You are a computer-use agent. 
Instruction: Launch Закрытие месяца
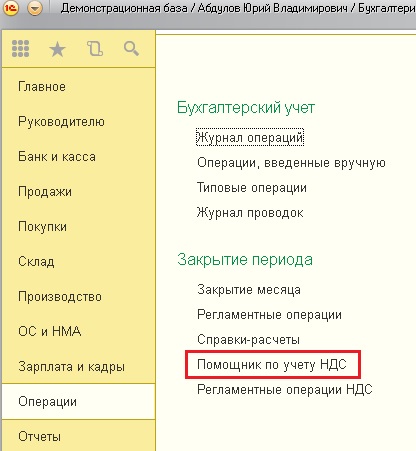249,289
